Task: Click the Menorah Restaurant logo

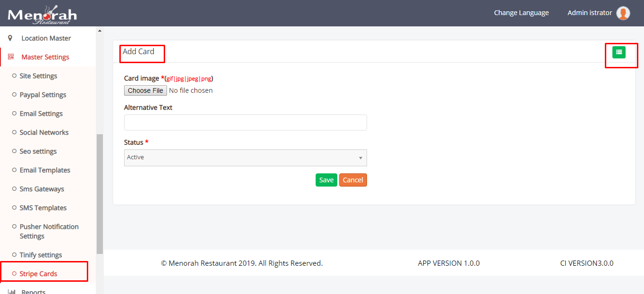Action: (42, 14)
